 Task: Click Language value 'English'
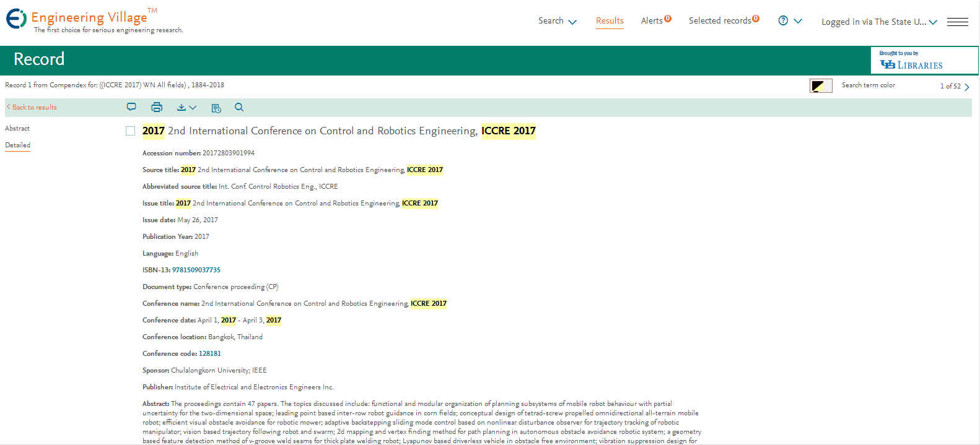[x=187, y=253]
